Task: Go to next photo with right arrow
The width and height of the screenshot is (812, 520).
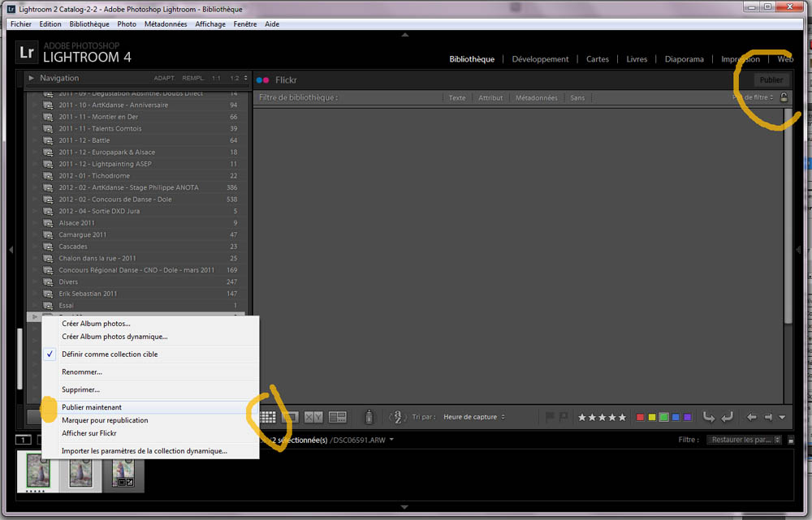Action: point(768,417)
